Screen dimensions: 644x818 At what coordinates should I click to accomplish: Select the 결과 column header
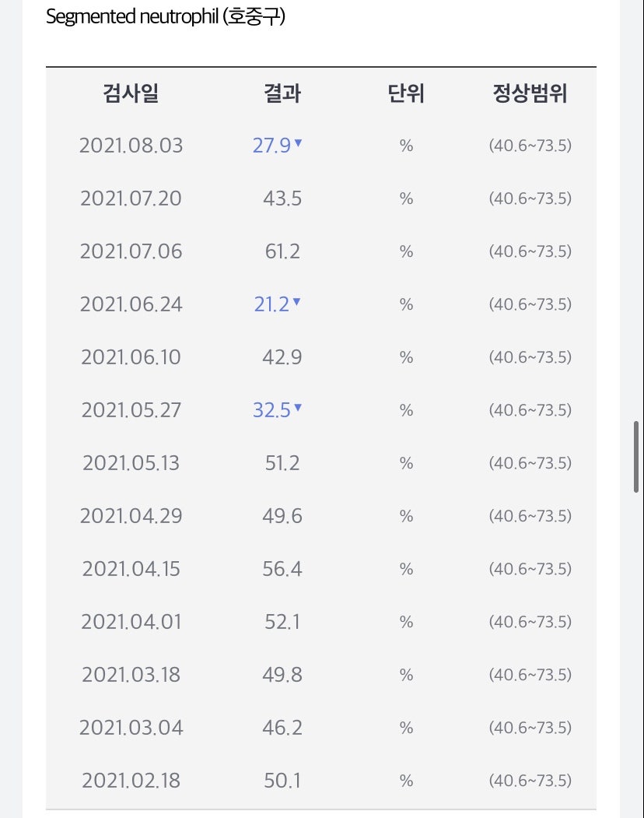click(282, 93)
